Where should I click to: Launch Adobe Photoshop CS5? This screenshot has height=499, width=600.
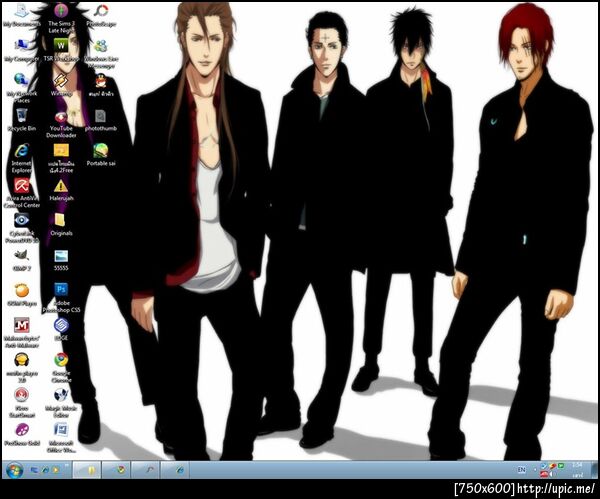coord(61,298)
